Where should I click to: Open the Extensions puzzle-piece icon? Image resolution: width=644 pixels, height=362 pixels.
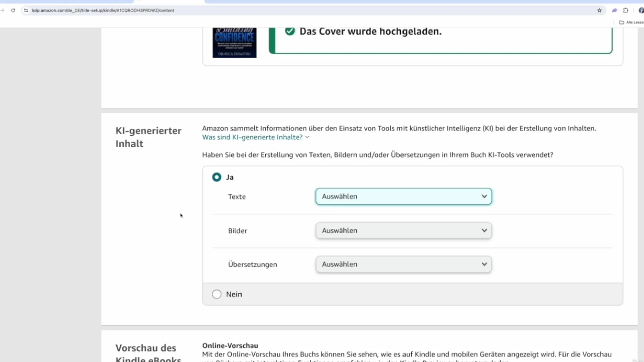[x=626, y=10]
